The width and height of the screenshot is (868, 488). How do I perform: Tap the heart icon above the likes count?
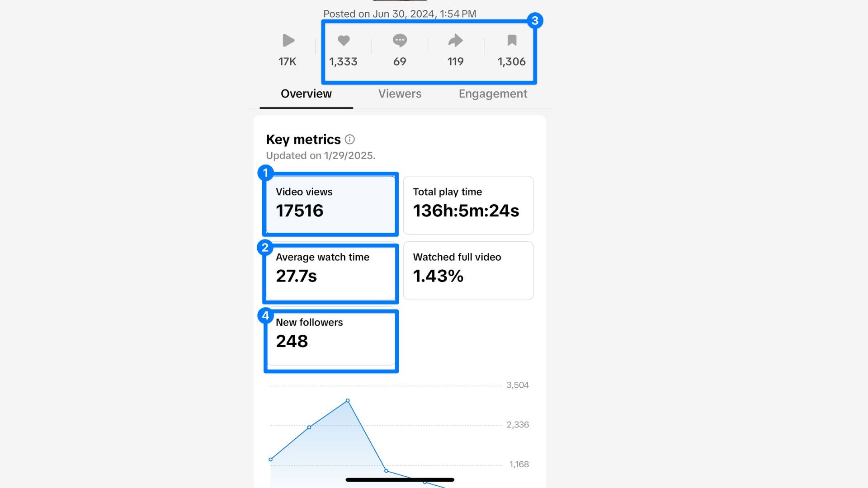click(344, 41)
